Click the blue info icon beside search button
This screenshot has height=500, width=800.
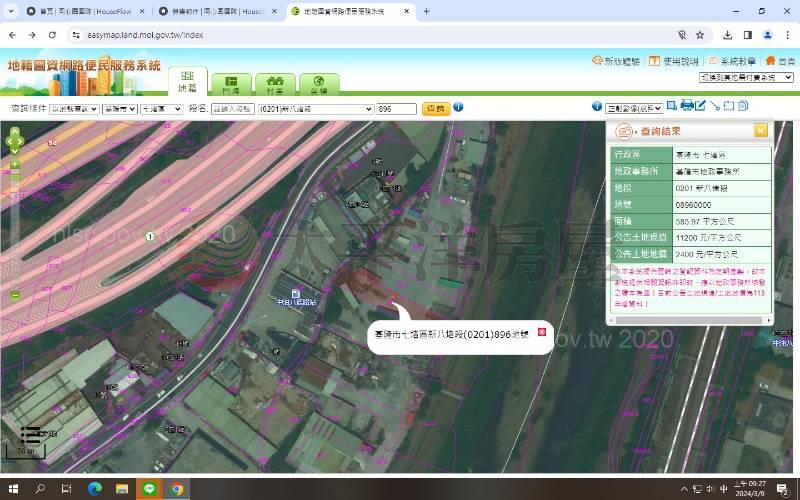(x=458, y=107)
